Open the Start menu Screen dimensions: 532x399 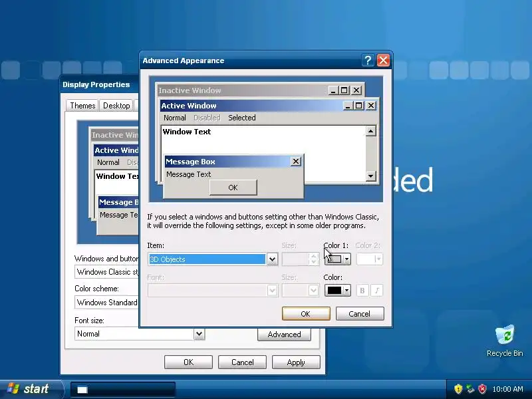[x=31, y=389]
